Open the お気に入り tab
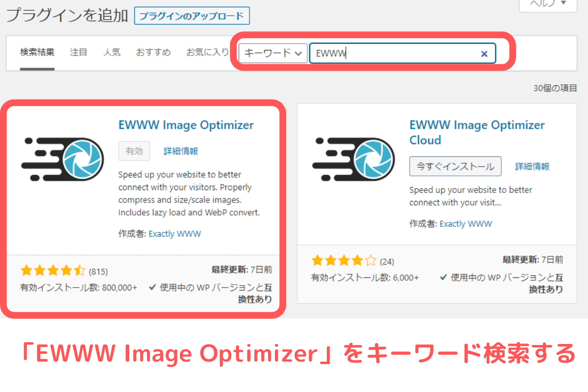This screenshot has width=588, height=392. 207,52
